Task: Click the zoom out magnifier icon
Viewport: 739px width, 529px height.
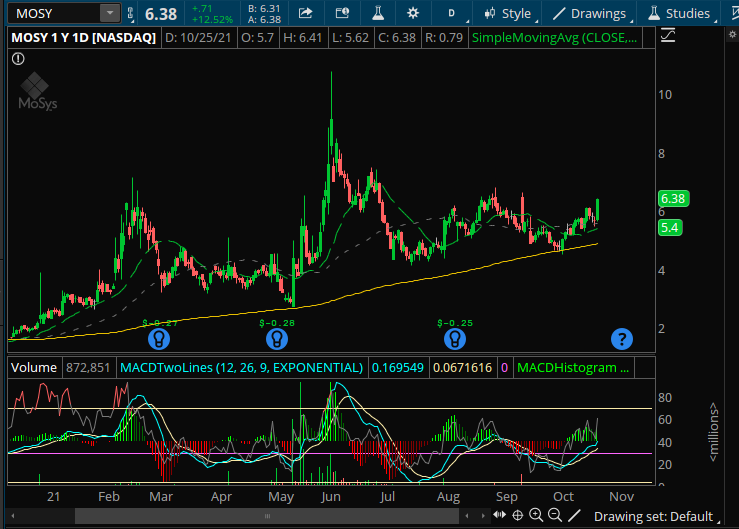Action: point(555,515)
